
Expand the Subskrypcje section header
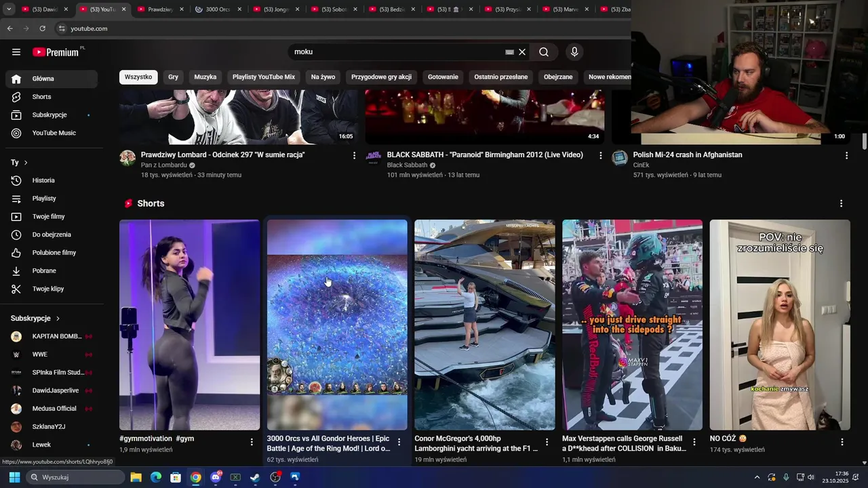click(35, 319)
